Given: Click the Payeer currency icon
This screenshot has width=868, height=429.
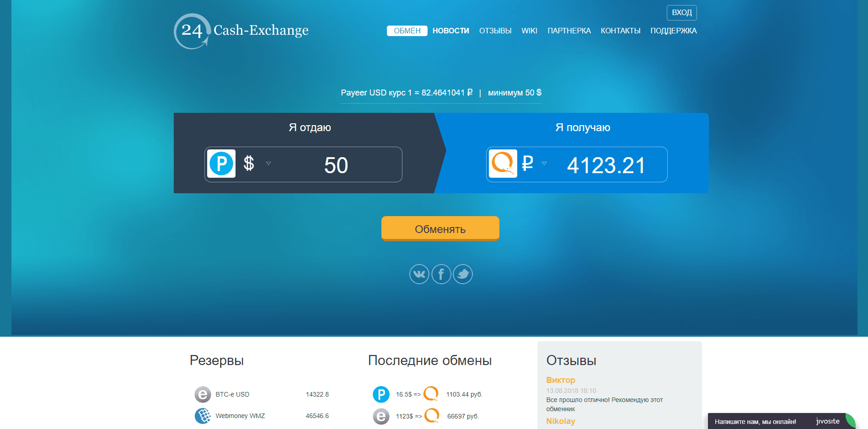Looking at the screenshot, I should point(221,164).
